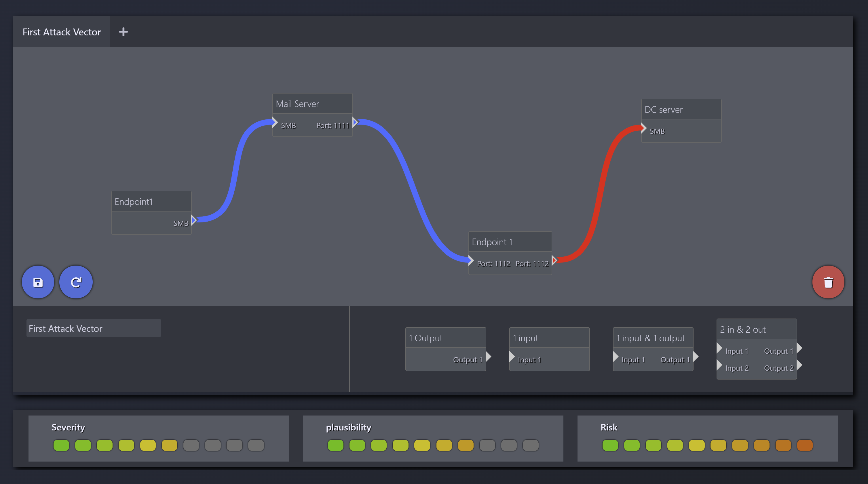Select the First Attack Vector tab
The width and height of the screenshot is (868, 484).
coord(62,32)
